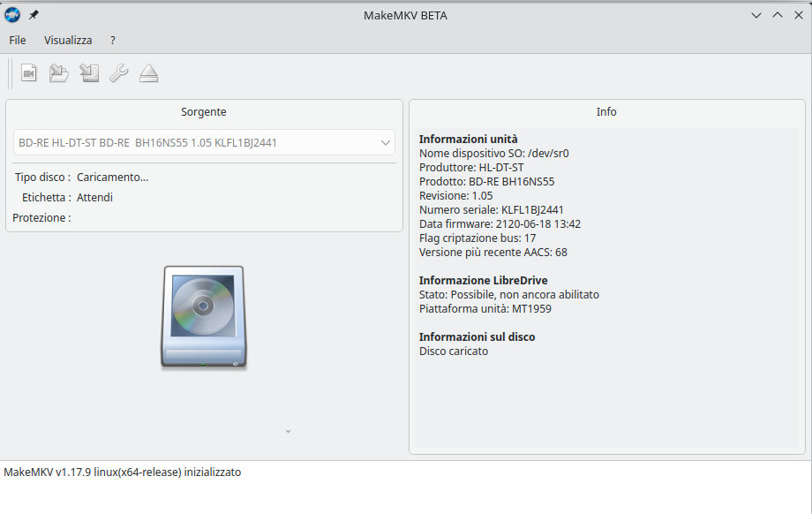Click the 'Sorgente' panel heading

coord(204,112)
